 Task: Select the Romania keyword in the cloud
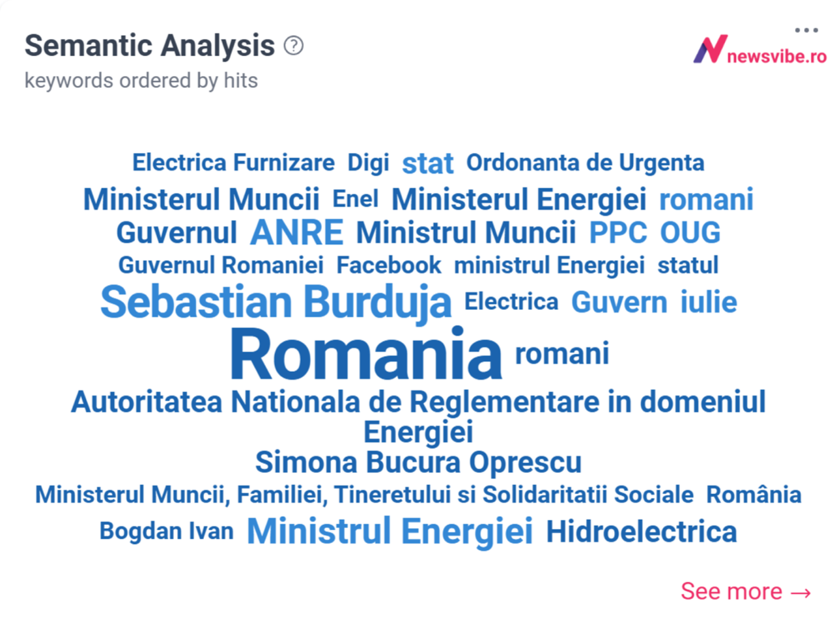(366, 354)
